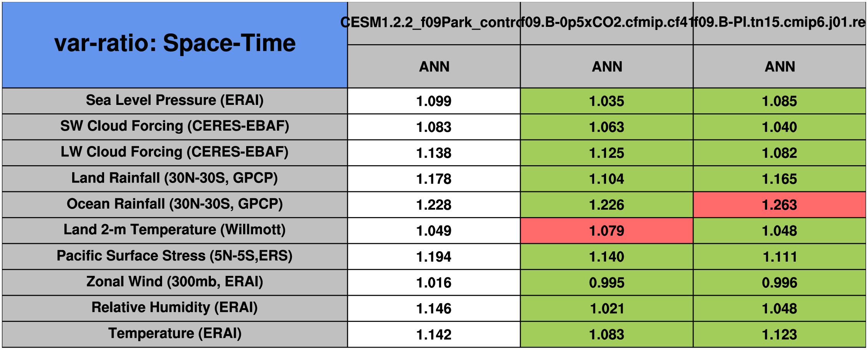Select the Relative Humidity (ERAI) row label
Screen dimensions: 868x350
175,308
